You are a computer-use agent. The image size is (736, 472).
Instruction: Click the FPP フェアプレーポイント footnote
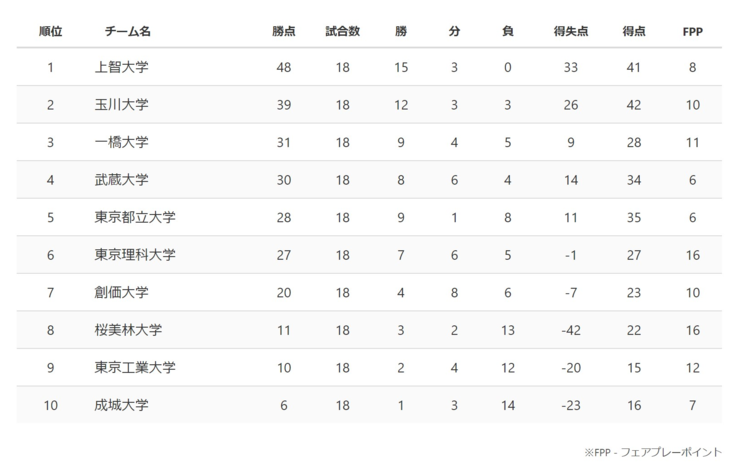[x=653, y=452]
